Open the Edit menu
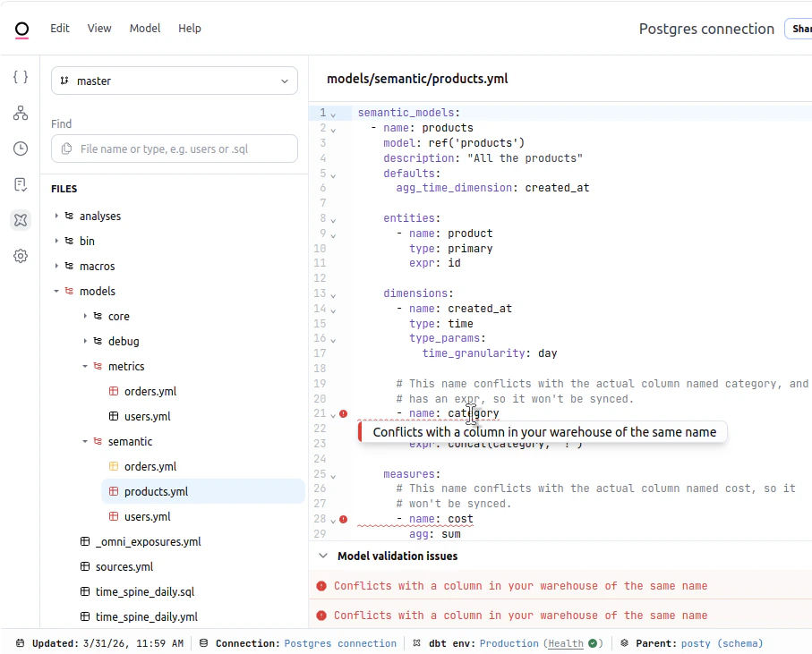 tap(60, 29)
